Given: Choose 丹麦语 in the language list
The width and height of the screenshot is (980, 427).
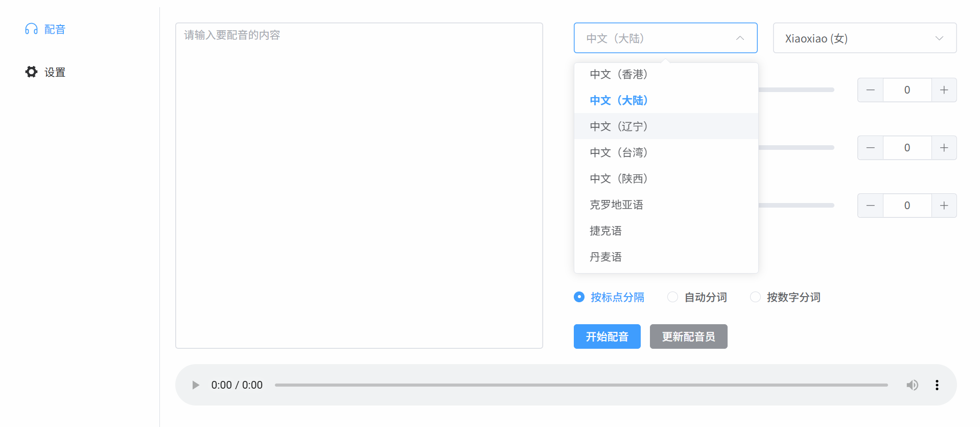Looking at the screenshot, I should point(666,257).
